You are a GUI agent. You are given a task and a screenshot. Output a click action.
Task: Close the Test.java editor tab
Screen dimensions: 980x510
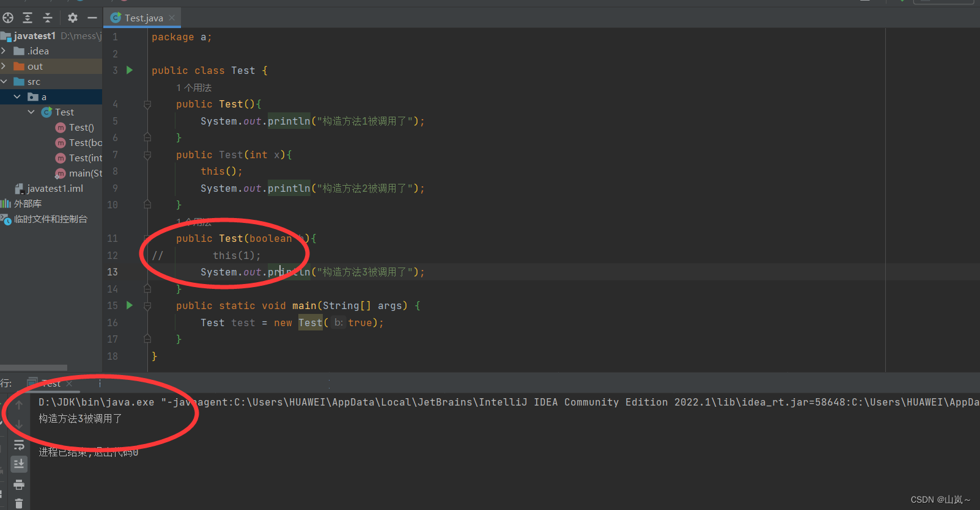point(172,18)
